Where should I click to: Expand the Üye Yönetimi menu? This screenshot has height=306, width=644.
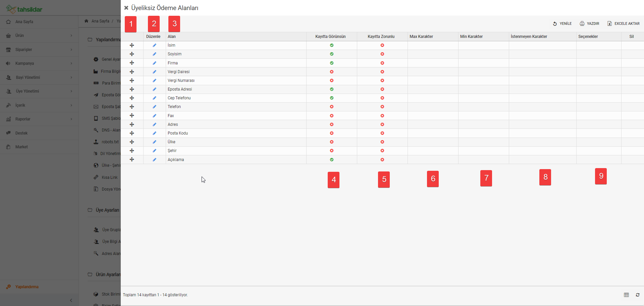pyautogui.click(x=39, y=91)
